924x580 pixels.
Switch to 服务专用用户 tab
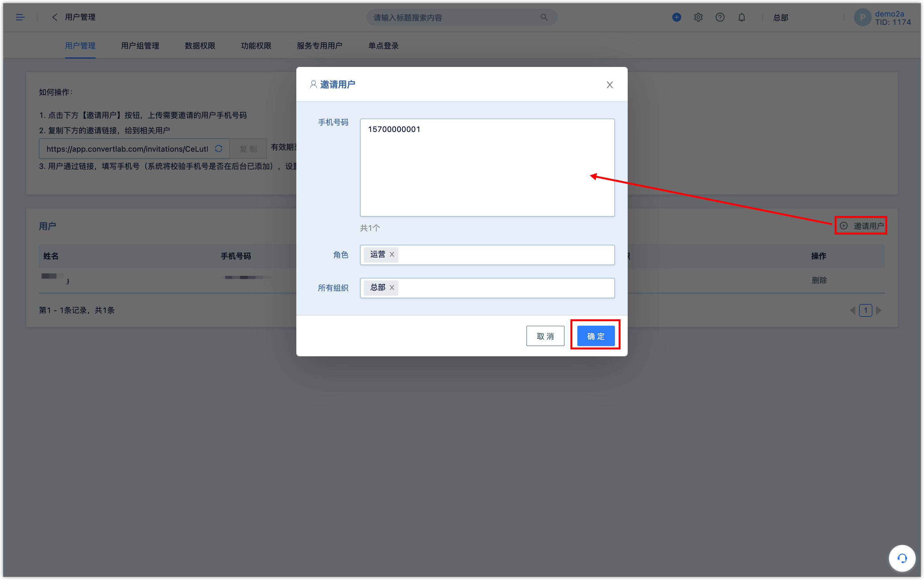pyautogui.click(x=319, y=46)
